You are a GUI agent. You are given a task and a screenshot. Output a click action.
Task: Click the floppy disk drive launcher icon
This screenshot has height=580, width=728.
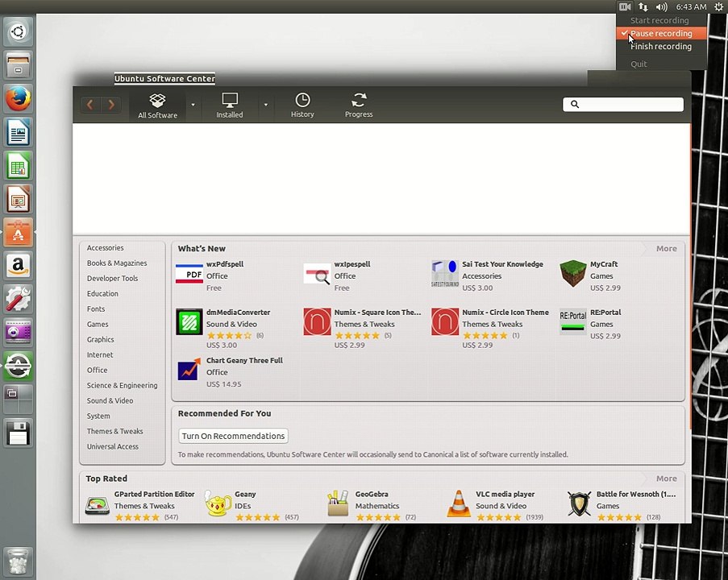pyautogui.click(x=18, y=433)
